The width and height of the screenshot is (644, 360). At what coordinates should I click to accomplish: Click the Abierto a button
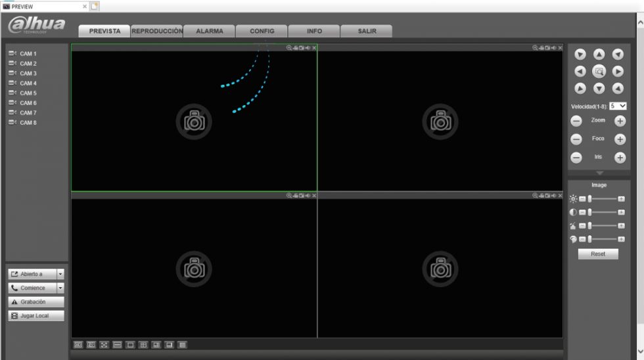[32, 274]
